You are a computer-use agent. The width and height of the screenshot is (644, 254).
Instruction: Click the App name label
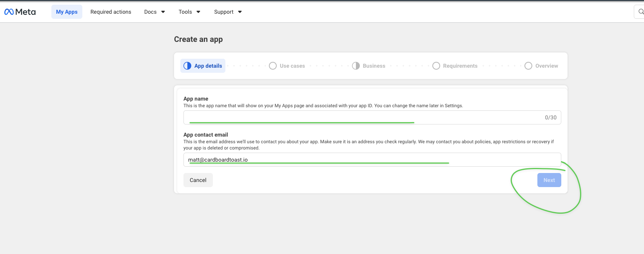pos(196,99)
